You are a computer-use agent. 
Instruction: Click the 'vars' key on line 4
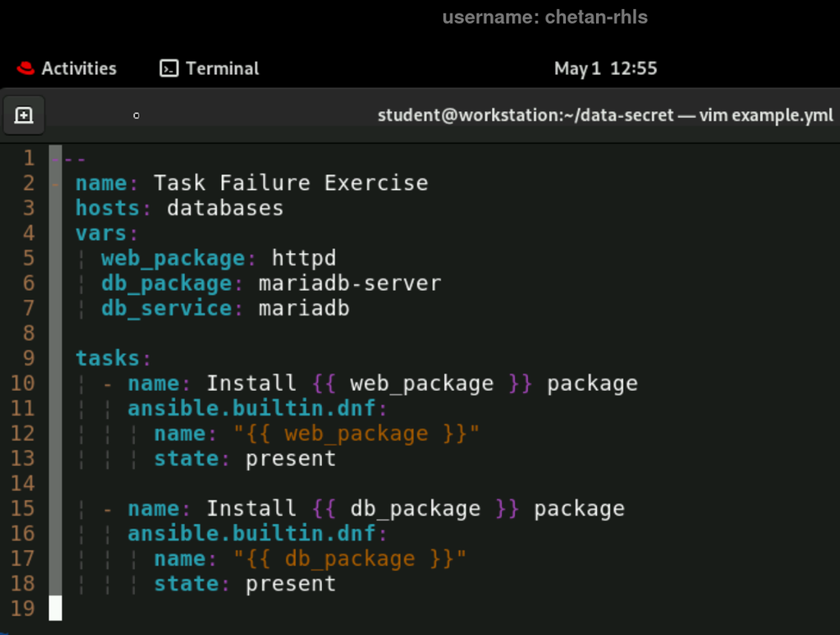click(x=101, y=233)
